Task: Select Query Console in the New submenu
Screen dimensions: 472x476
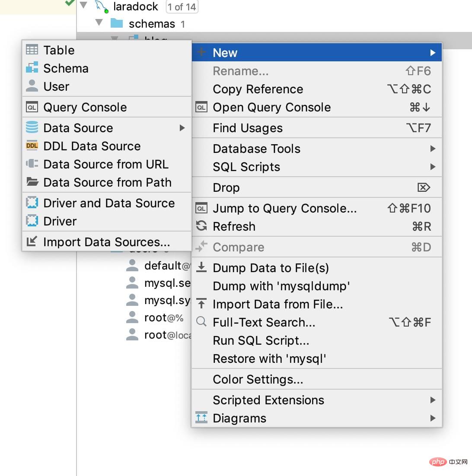Action: 107,107
